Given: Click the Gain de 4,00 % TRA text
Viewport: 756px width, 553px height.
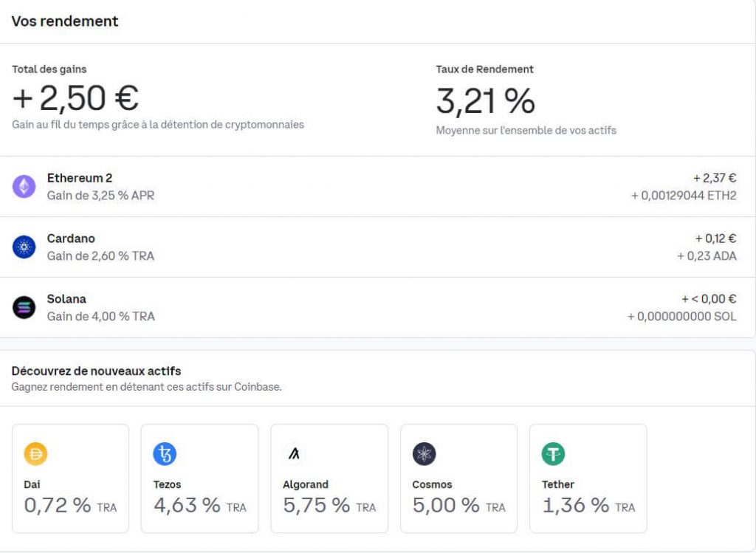Looking at the screenshot, I should 100,316.
